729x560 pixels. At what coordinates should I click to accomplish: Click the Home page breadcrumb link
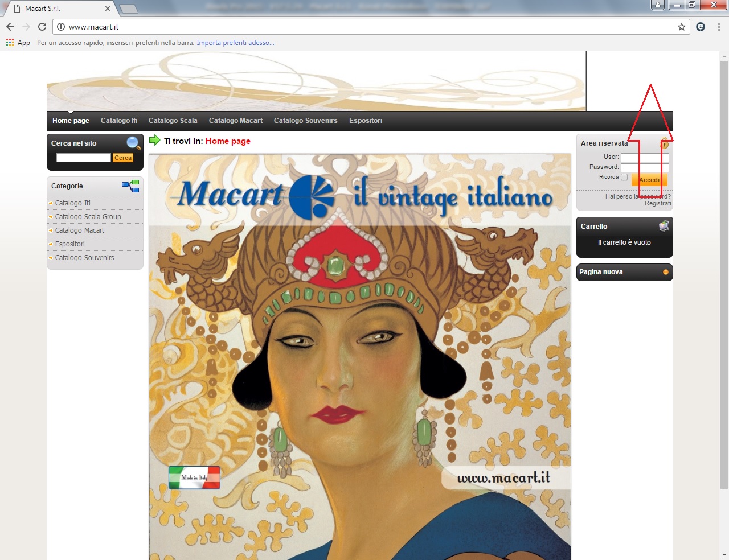tap(228, 141)
